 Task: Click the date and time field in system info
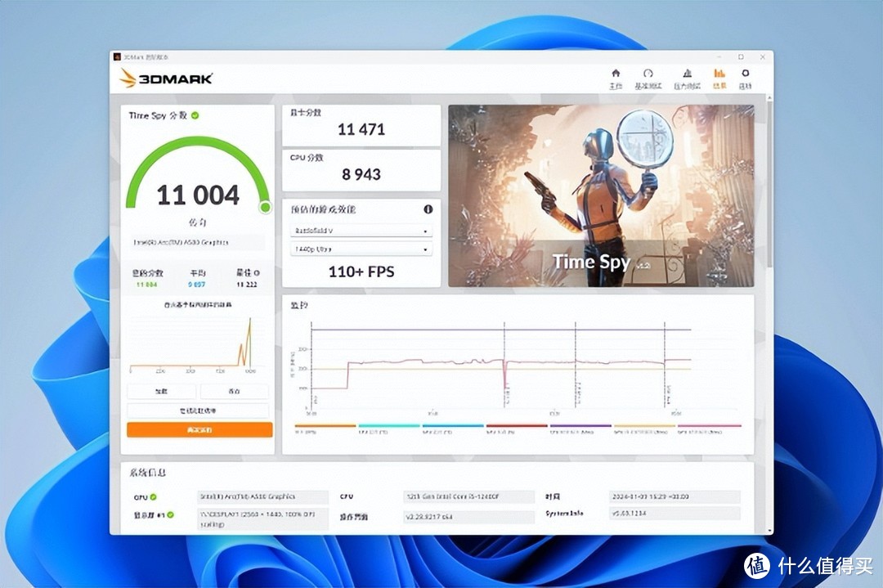pyautogui.click(x=675, y=496)
